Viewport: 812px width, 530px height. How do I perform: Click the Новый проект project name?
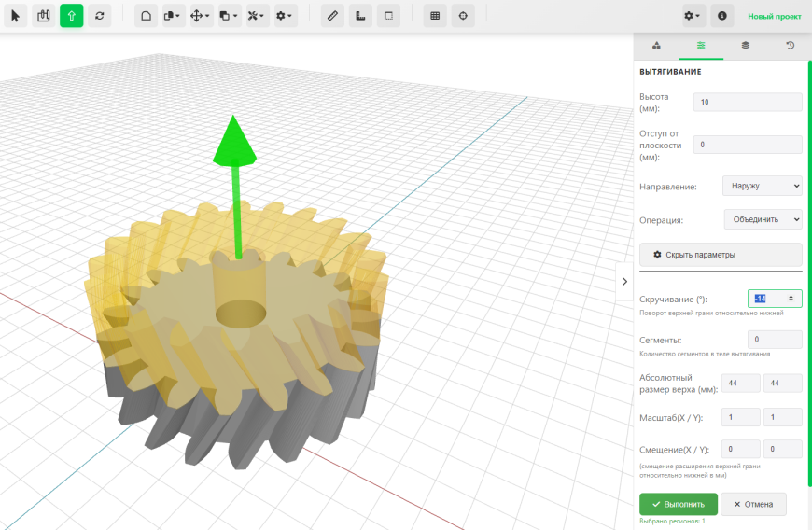pos(774,17)
